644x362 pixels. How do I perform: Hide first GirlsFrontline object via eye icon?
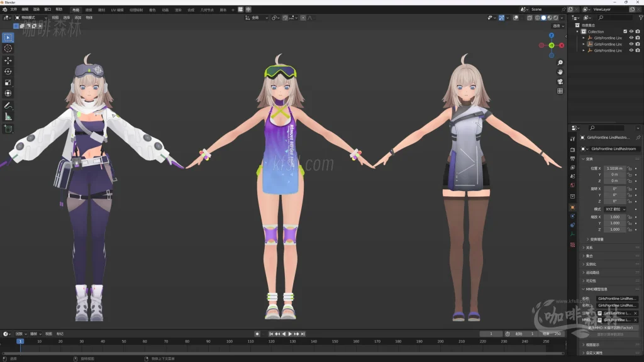pyautogui.click(x=631, y=38)
